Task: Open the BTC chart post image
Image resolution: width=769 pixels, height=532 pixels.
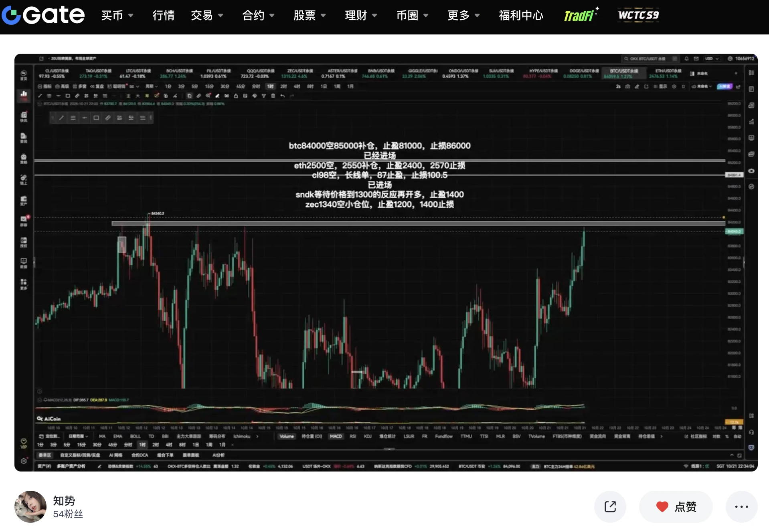Action: [386, 262]
